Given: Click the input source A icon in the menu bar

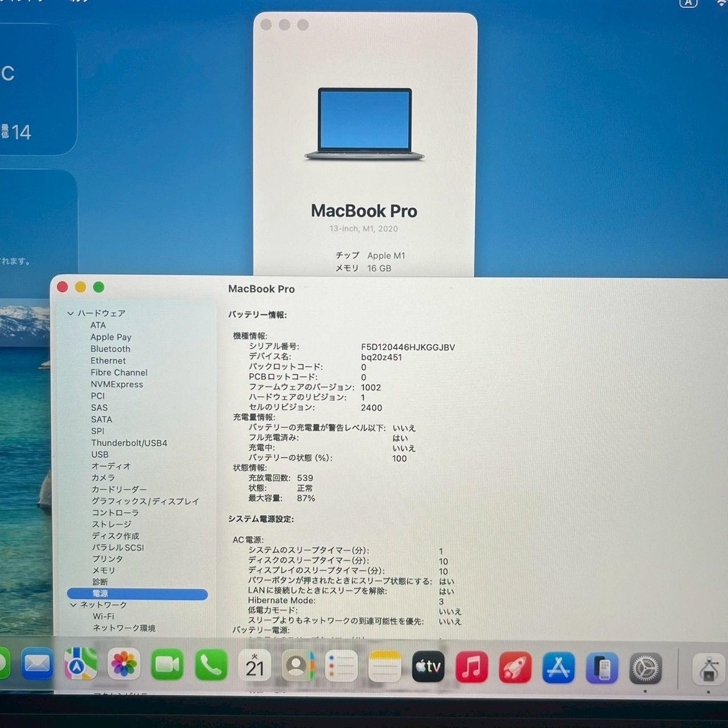Looking at the screenshot, I should tap(688, 3).
